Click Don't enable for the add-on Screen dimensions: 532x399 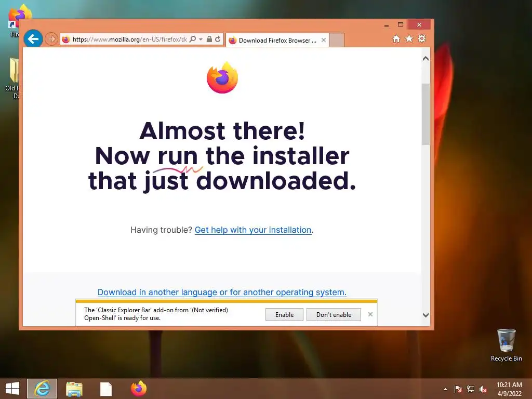[x=334, y=314]
